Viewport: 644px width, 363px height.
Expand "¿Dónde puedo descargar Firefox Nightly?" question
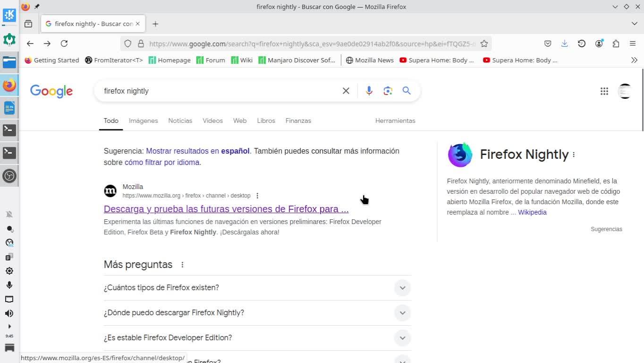[257, 312]
